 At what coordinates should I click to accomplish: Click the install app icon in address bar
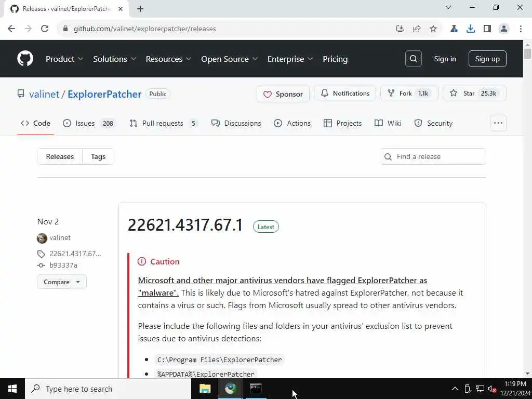click(x=400, y=29)
